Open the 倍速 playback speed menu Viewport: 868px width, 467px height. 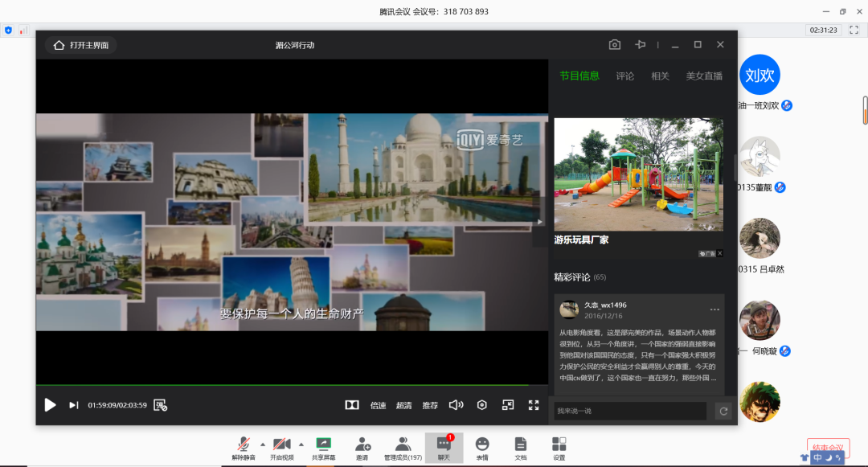point(378,405)
